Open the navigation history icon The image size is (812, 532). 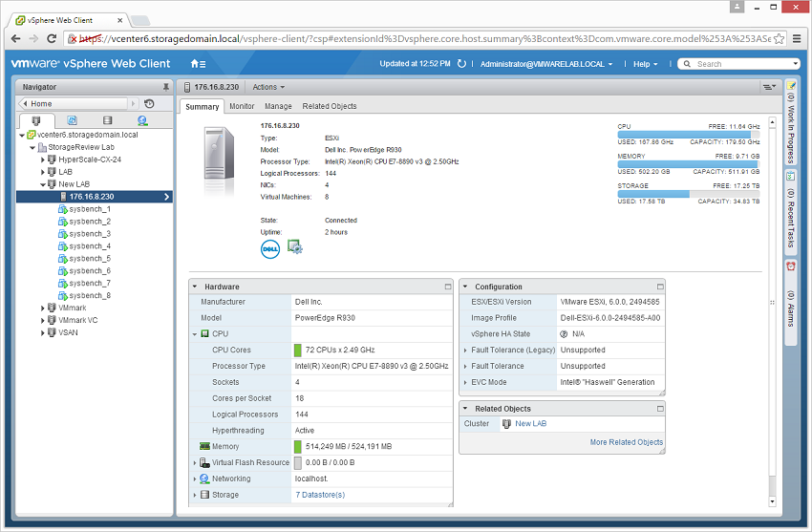tap(149, 103)
